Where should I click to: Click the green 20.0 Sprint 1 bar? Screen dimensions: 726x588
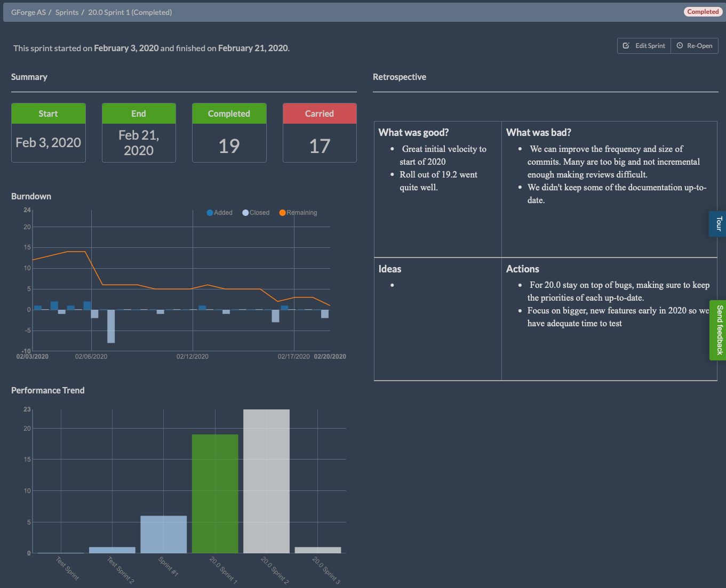[x=215, y=493]
